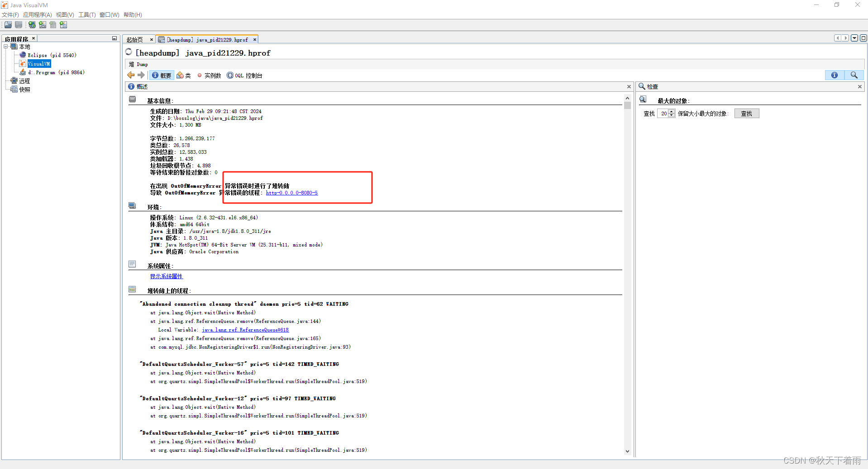This screenshot has height=469, width=868.
Task: Click the forward navigation arrow in heap view
Action: [142, 75]
